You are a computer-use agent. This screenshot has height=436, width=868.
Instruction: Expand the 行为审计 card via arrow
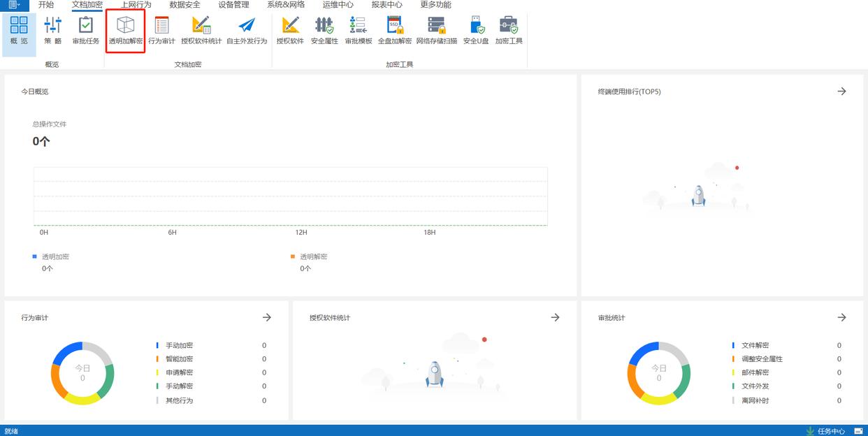(266, 317)
